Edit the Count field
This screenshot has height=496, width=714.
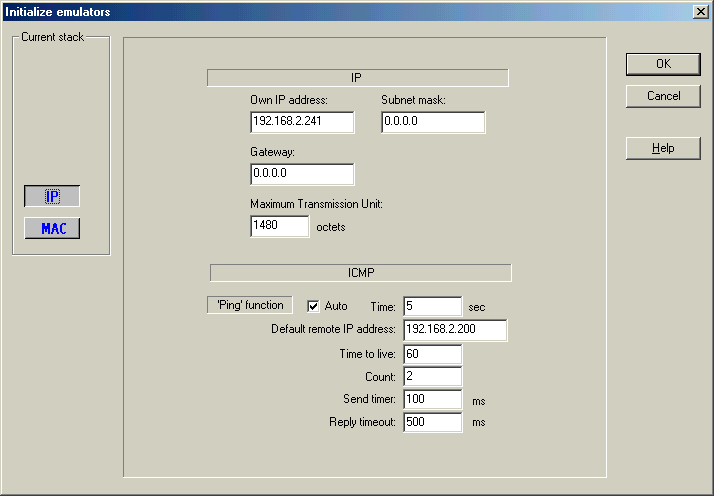pos(433,376)
